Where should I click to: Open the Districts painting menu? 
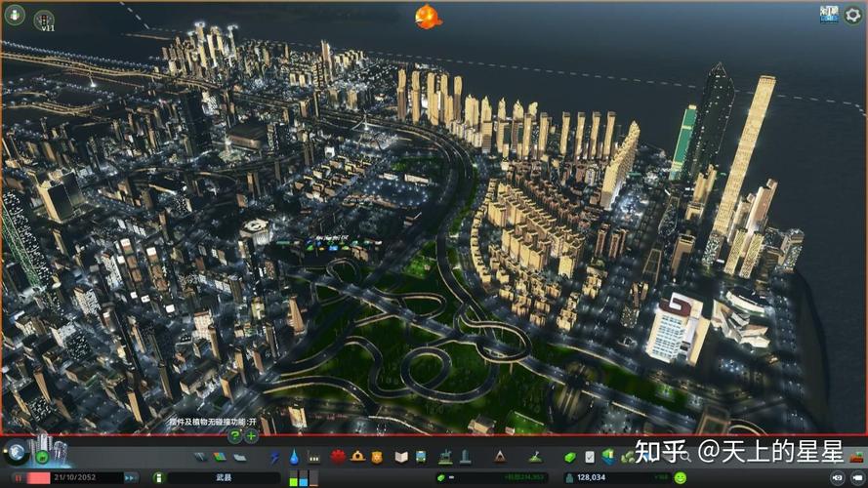point(239,457)
